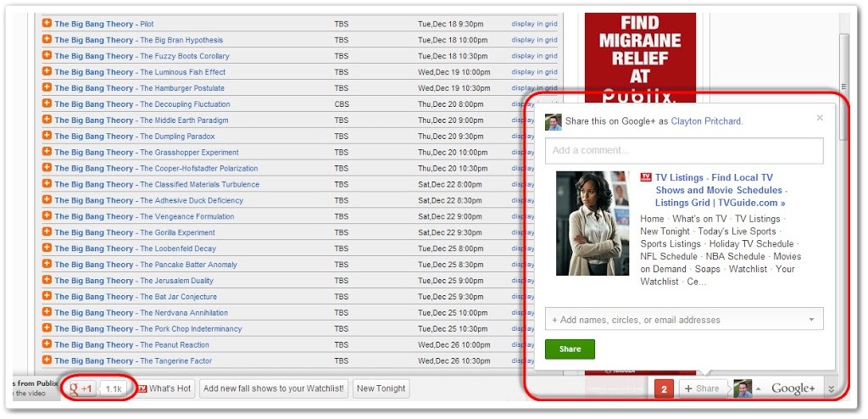Collapse the bar with double chevron
Viewport: 868px width, 419px height.
tap(831, 389)
